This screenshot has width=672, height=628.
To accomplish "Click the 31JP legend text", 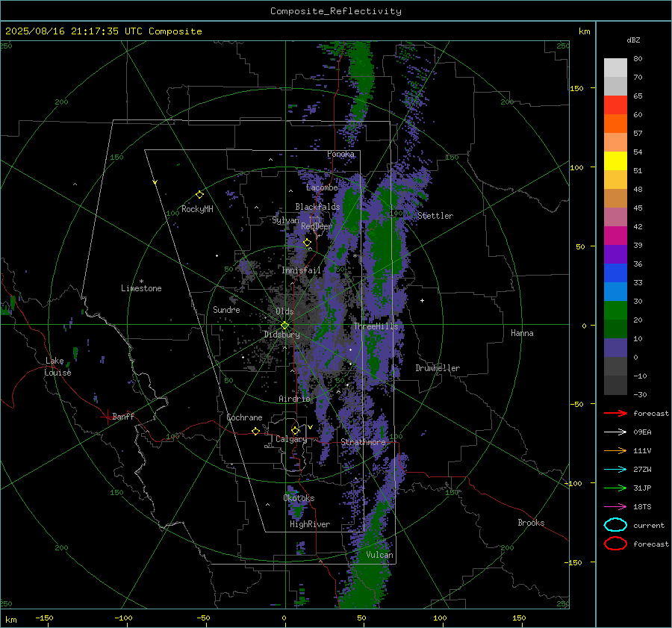I will pos(642,488).
